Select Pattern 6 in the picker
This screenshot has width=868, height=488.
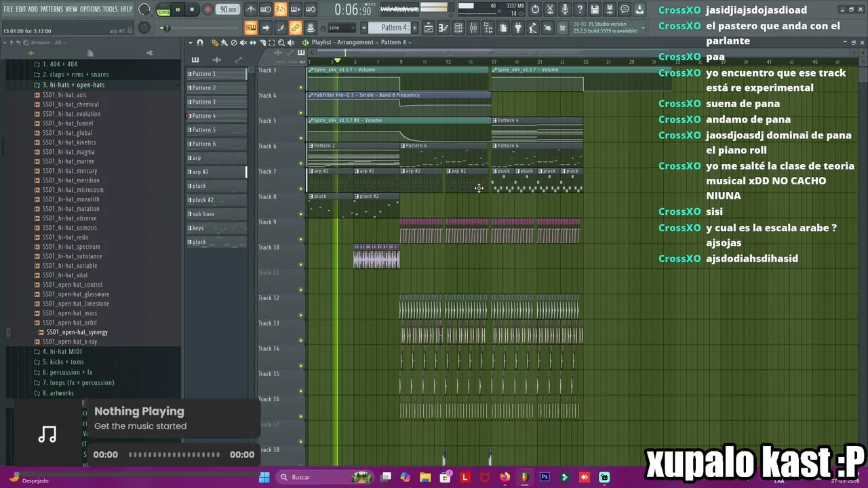(x=216, y=144)
